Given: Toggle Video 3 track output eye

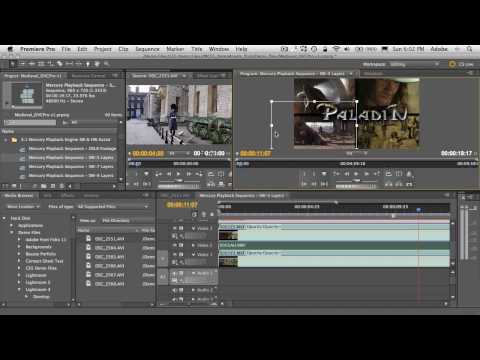Looking at the screenshot, I should [174, 228].
